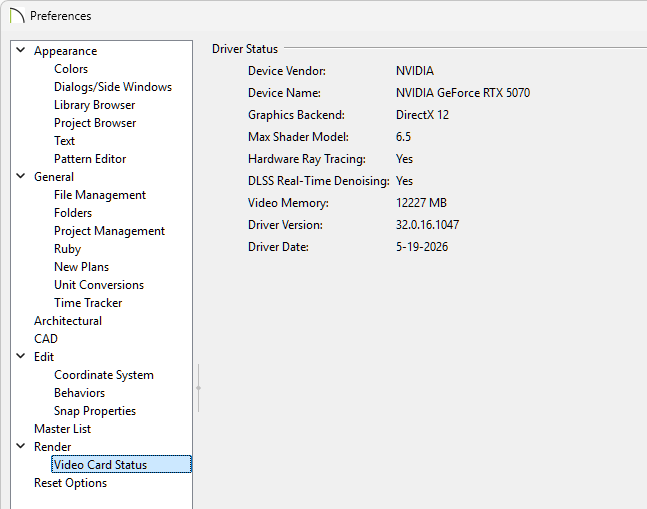This screenshot has height=509, width=647.
Task: Collapse the Render tree node
Action: (x=21, y=446)
